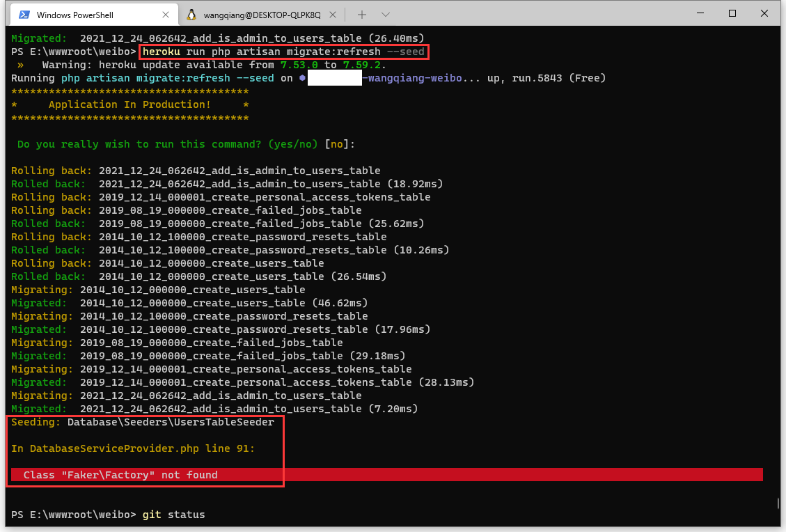Click 'Rolled back' add_is_admin_to_users_table (18.92ms) line
The height and width of the screenshot is (532, 786).
227,184
